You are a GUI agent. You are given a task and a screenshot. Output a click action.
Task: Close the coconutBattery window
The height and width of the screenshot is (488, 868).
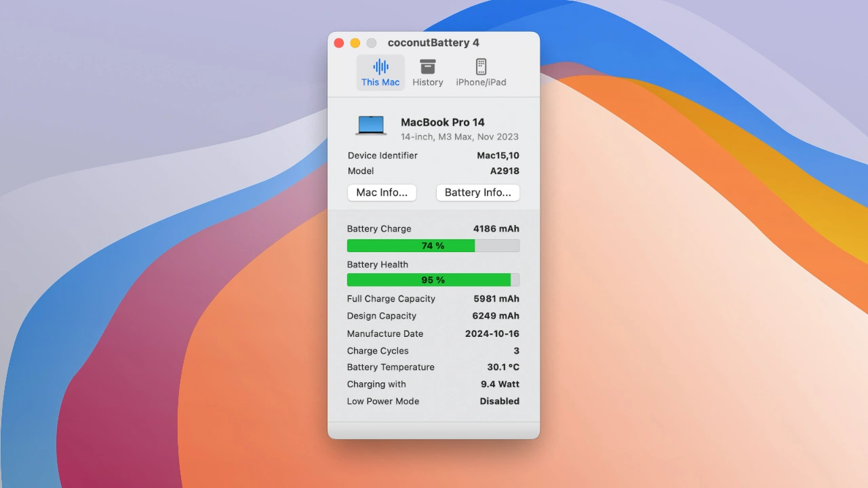pos(339,43)
